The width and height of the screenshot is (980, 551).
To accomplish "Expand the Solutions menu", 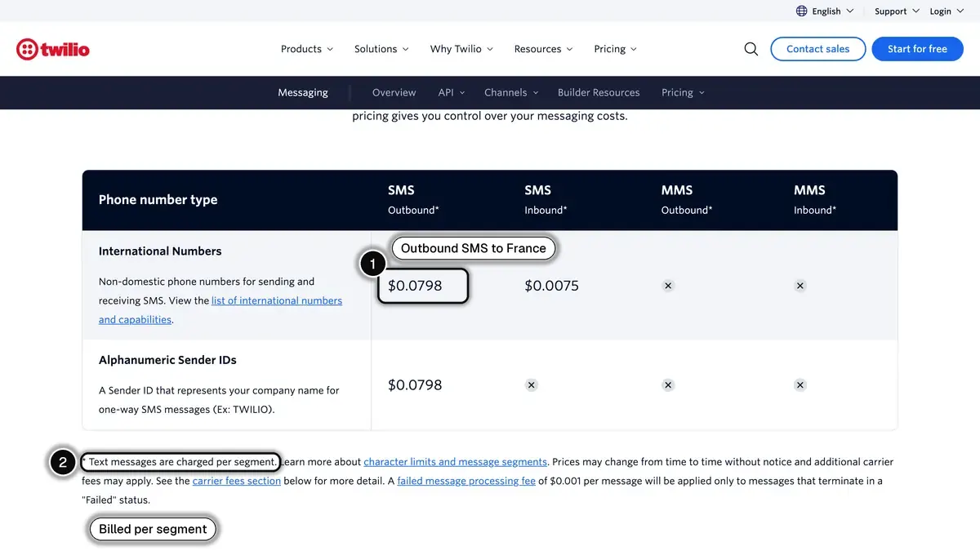I will point(381,49).
